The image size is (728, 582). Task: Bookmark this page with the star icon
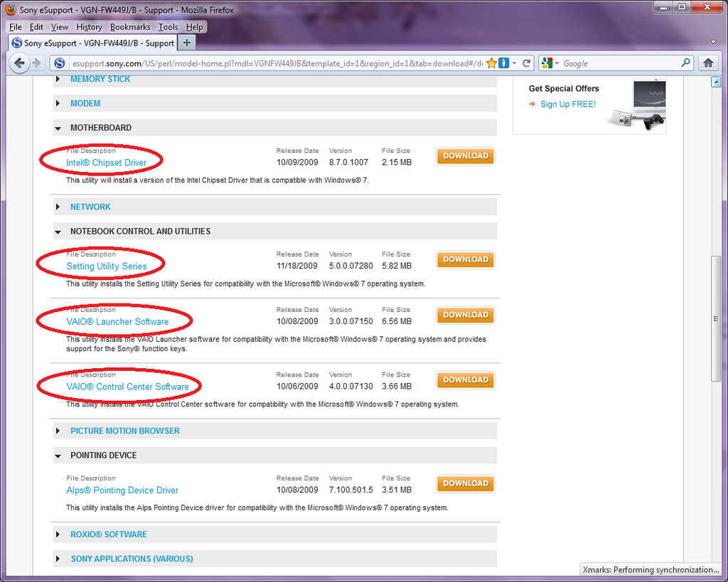491,63
